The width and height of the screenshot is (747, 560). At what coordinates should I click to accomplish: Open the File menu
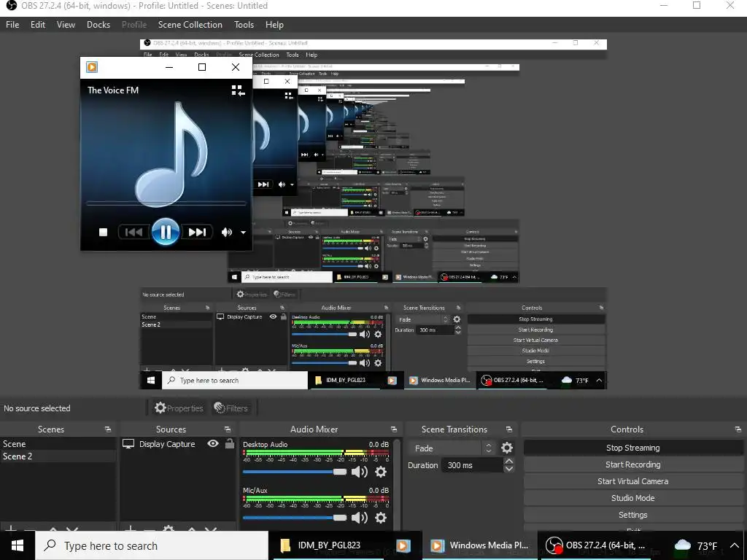(12, 25)
